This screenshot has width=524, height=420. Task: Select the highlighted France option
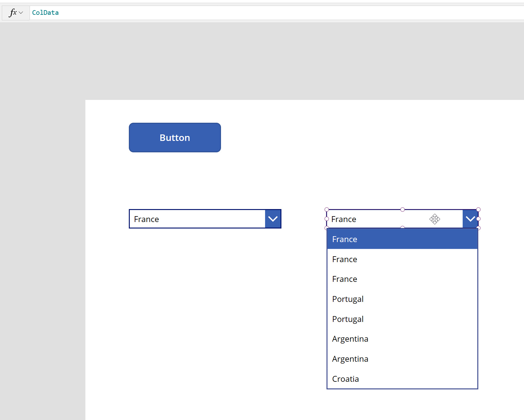pos(344,239)
